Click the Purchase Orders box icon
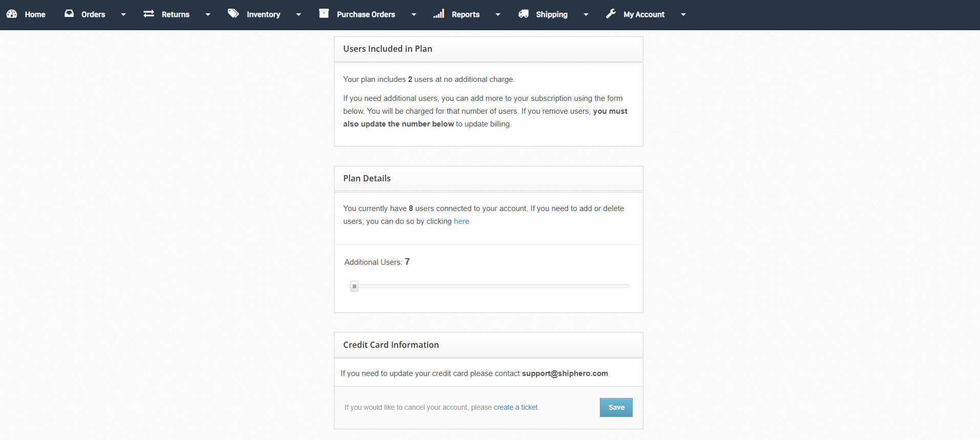980x440 pixels. (324, 13)
